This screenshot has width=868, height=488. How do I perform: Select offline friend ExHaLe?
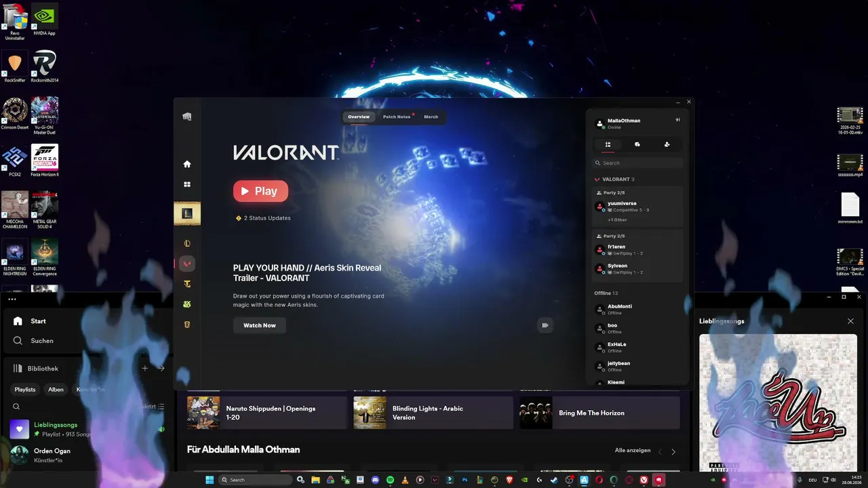[638, 347]
